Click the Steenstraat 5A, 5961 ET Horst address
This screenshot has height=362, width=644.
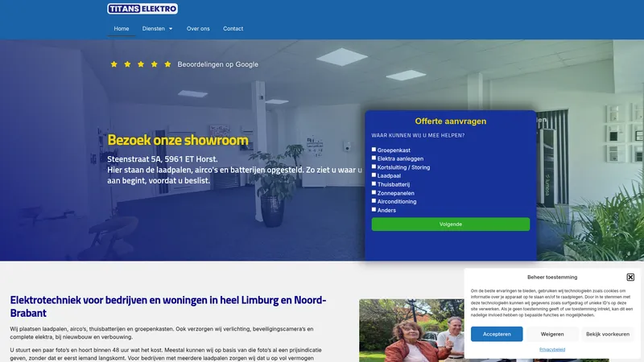tap(163, 158)
